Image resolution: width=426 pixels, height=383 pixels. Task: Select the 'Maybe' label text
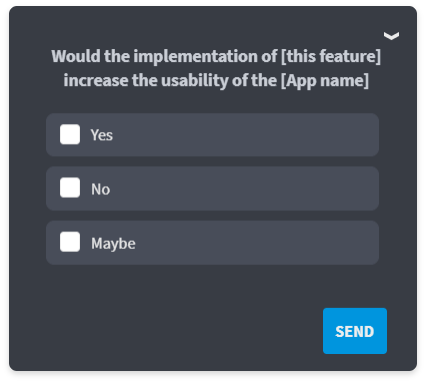(113, 244)
